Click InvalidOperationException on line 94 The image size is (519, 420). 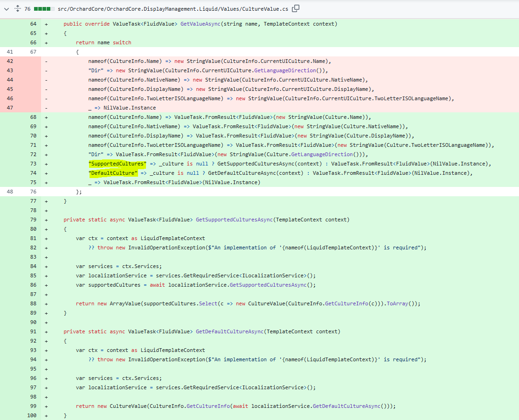point(166,359)
